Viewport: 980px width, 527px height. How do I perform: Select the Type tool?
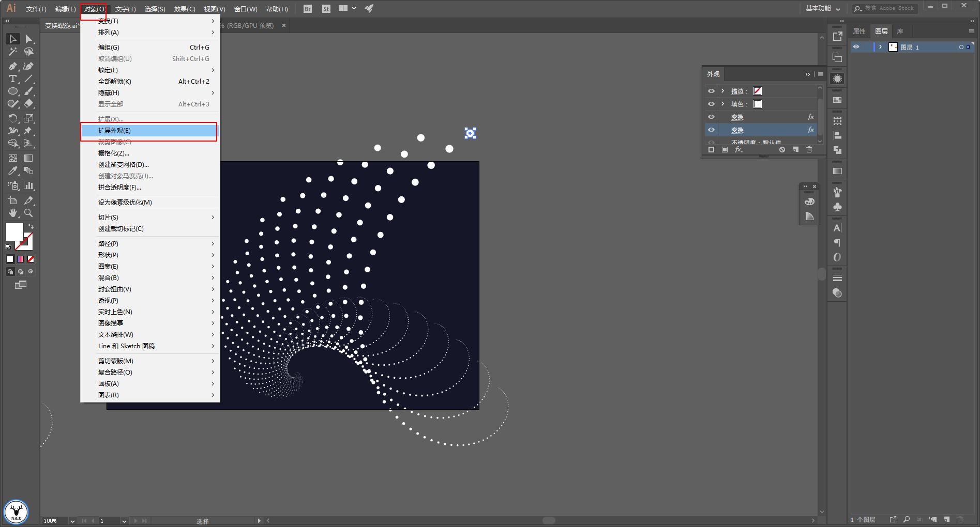[13, 79]
